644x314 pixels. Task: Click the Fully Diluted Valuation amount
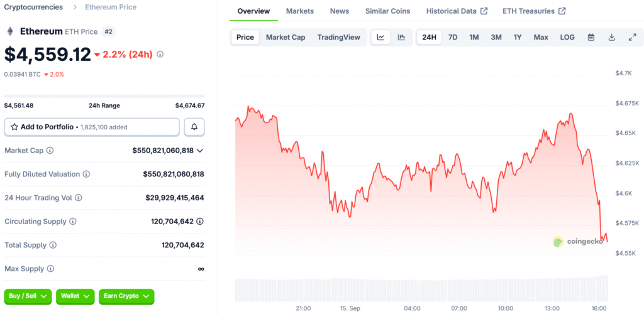click(x=174, y=174)
